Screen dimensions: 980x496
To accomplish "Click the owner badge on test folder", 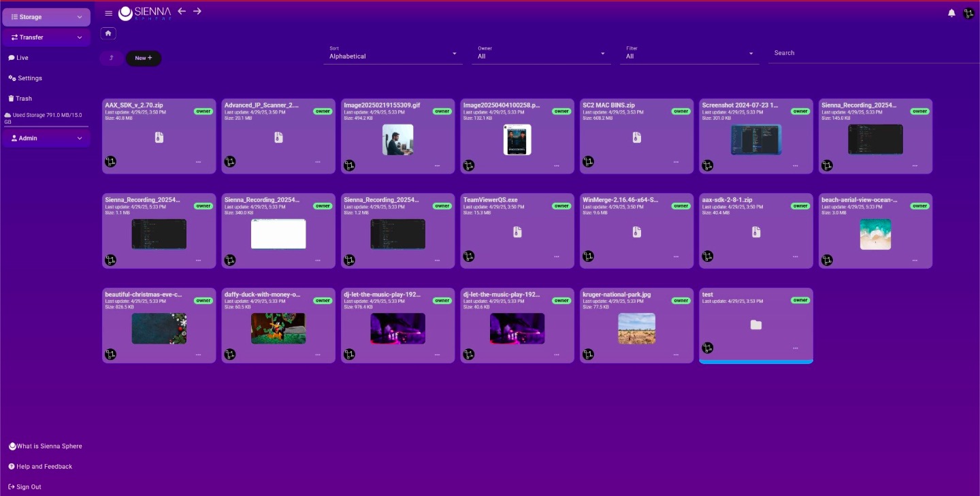I will 800,300.
